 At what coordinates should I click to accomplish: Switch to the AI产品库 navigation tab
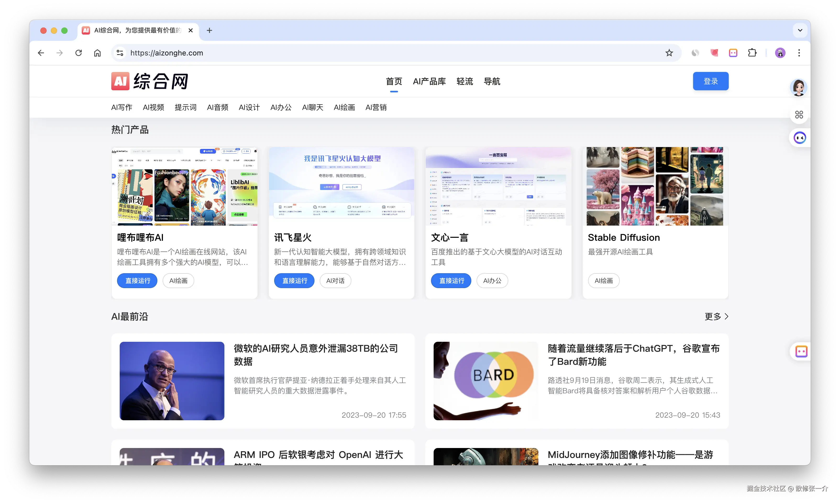pyautogui.click(x=429, y=81)
